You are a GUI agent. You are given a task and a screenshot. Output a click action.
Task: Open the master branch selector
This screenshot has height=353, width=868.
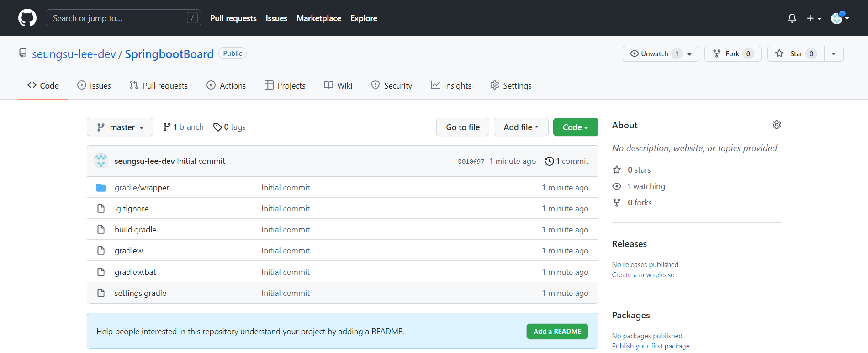coord(120,127)
